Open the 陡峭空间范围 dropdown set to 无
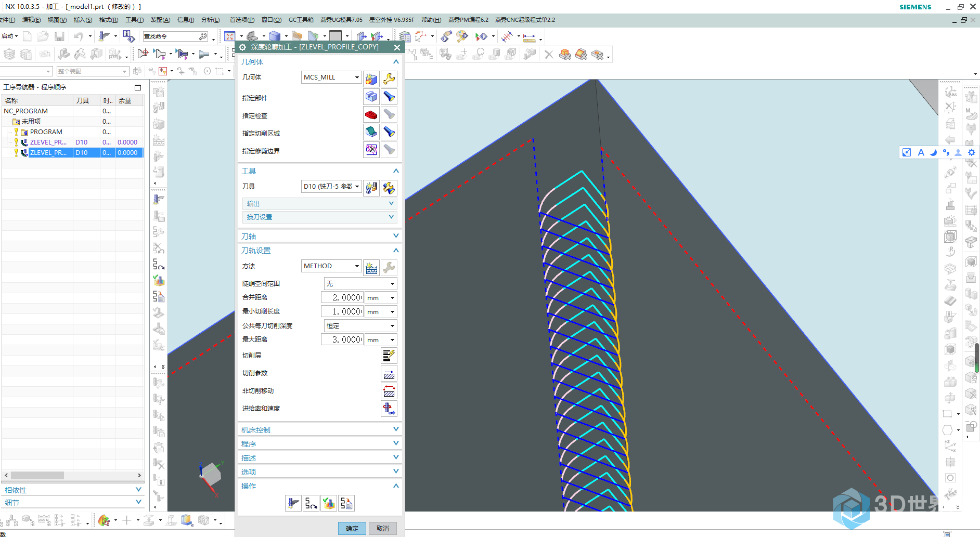Viewport: 980px width, 537px height. [x=360, y=284]
